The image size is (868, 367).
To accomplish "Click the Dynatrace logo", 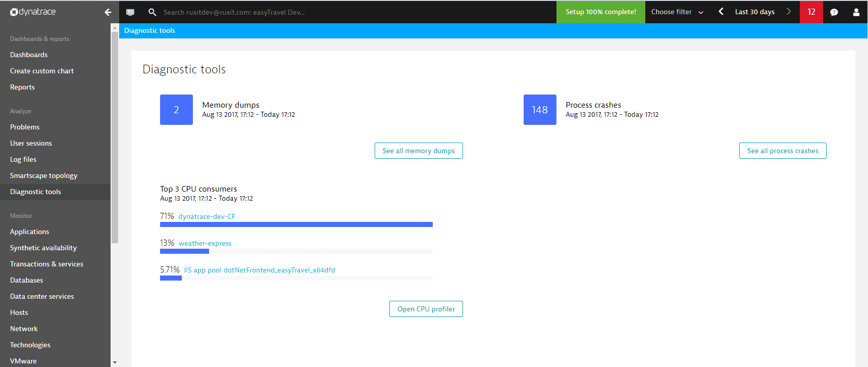I will [33, 12].
